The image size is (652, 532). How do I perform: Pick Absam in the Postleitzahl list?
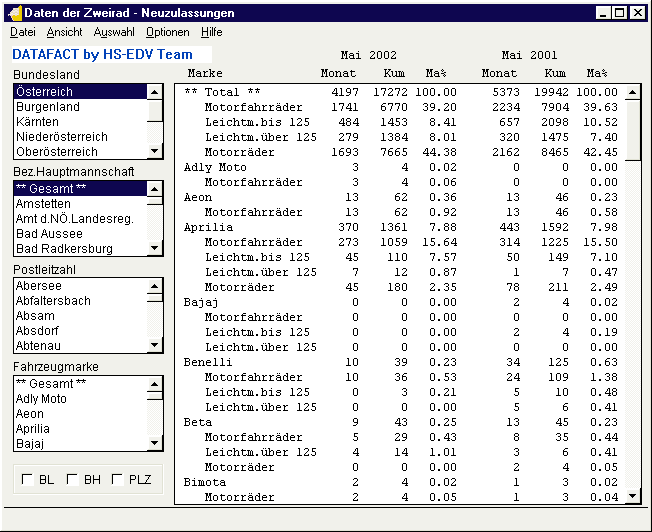point(35,316)
